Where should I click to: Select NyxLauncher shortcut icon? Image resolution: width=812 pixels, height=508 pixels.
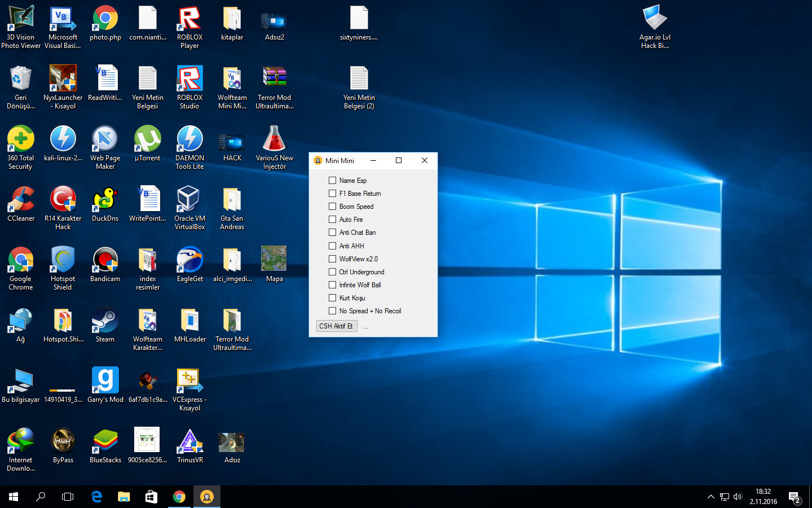(x=63, y=87)
